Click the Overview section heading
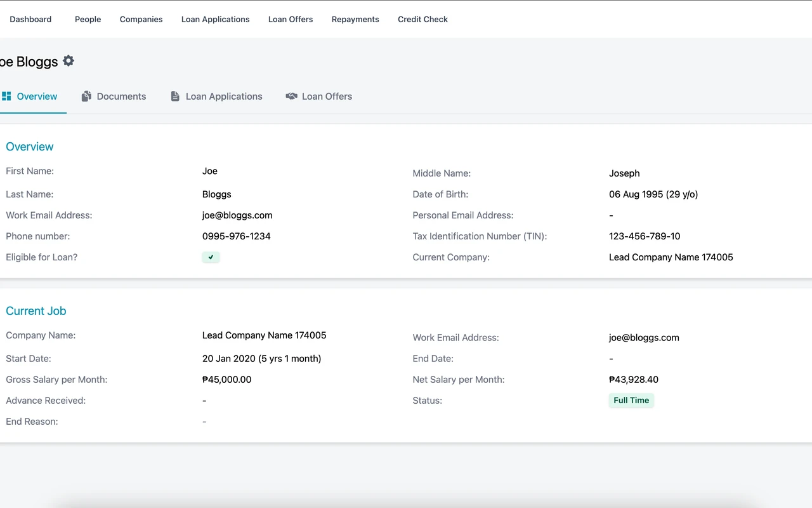Viewport: 812px width, 508px height. tap(30, 147)
